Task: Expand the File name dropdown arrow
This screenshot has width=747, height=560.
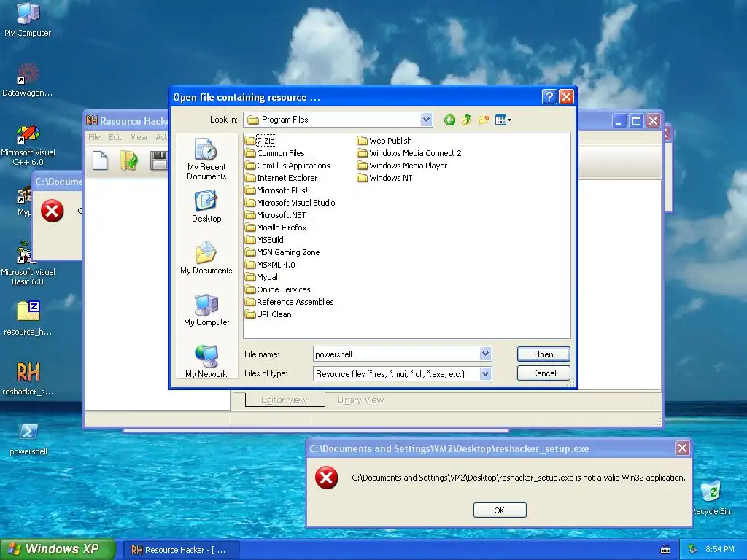Action: (x=485, y=354)
